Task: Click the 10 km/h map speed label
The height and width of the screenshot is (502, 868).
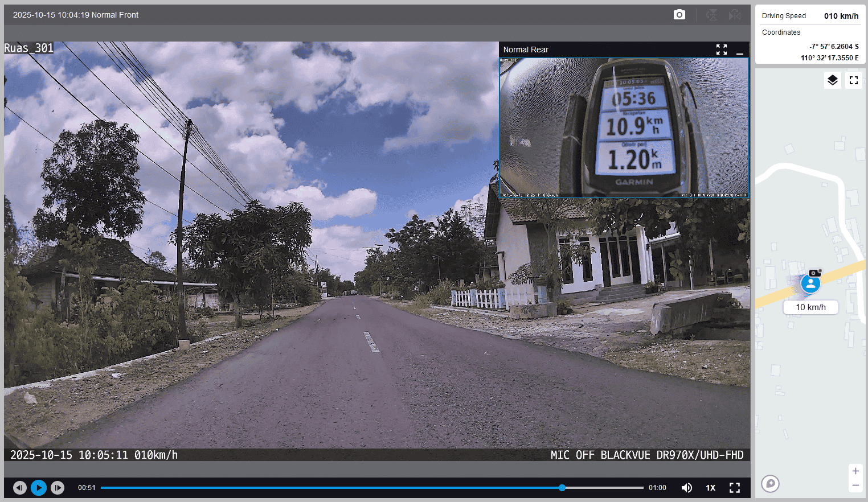Action: click(x=810, y=307)
